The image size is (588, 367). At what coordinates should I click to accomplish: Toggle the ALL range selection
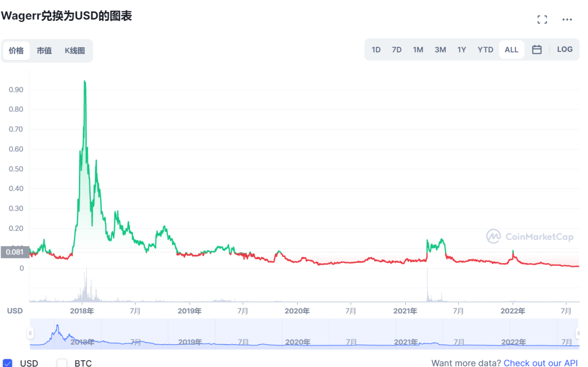(511, 49)
